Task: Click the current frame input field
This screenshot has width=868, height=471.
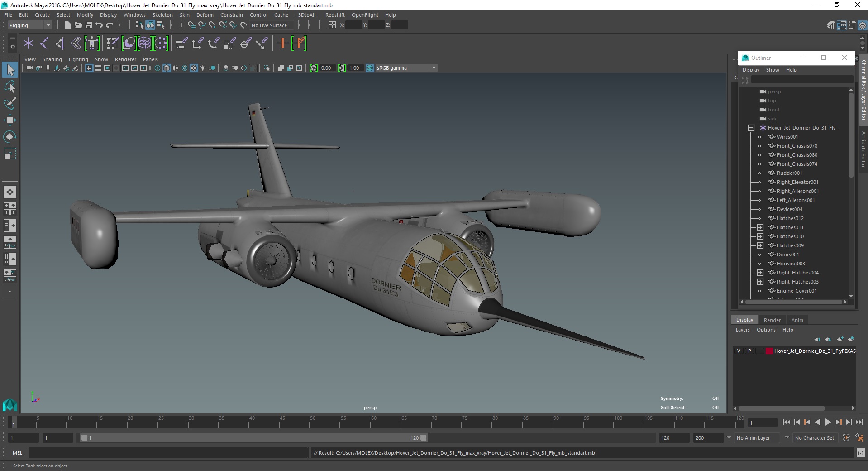Action: point(763,423)
